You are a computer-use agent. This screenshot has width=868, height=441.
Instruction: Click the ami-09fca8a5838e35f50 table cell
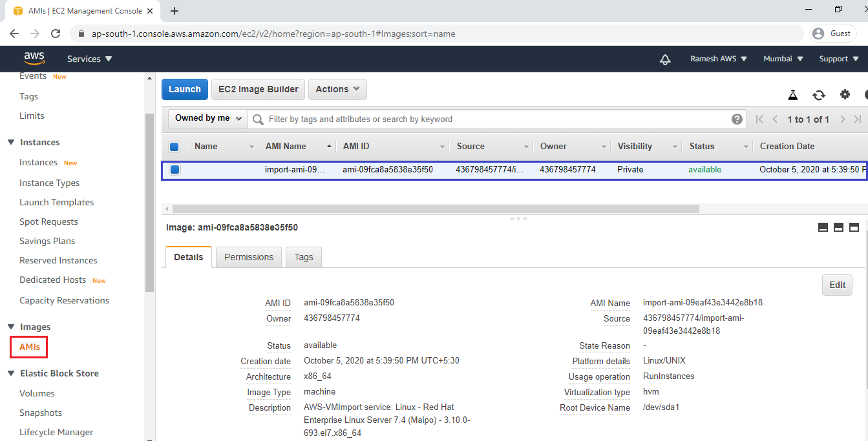click(388, 170)
